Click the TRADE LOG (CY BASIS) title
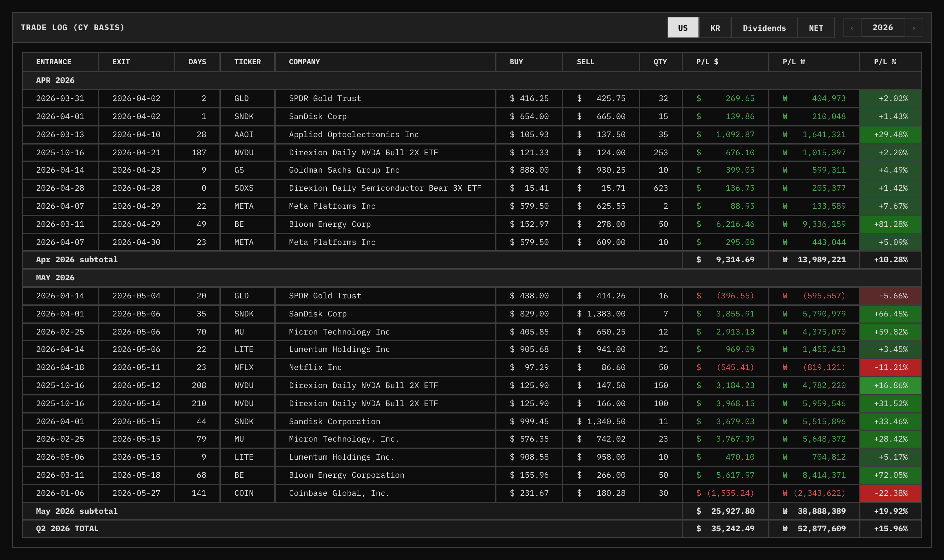The width and height of the screenshot is (944, 560). (x=73, y=27)
